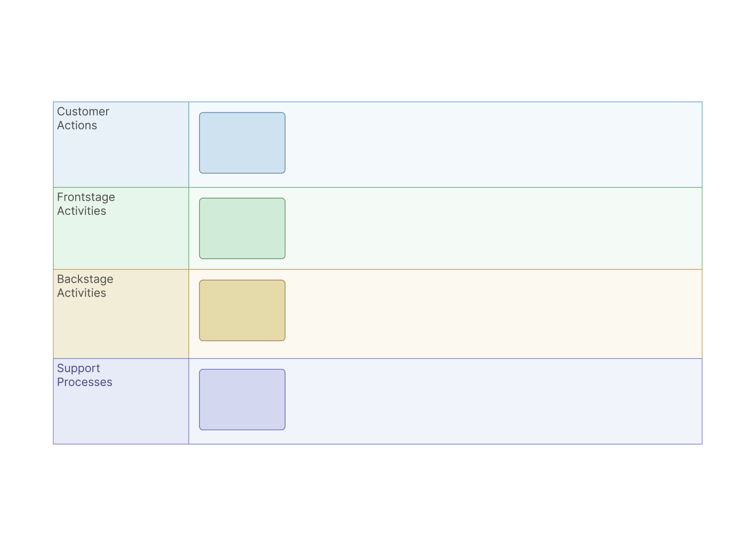Click empty header cell space below Support Processes text
The image size is (756, 546).
120,419
